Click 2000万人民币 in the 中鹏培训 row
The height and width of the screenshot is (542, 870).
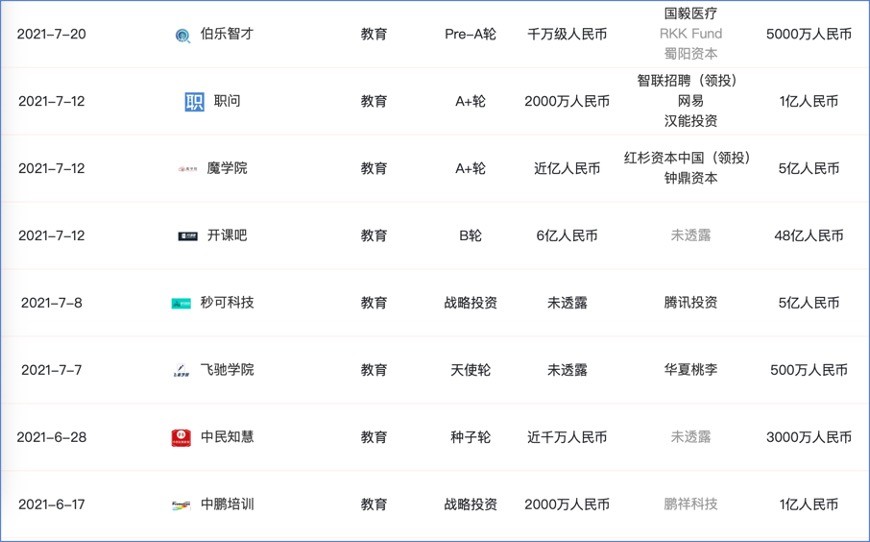567,504
